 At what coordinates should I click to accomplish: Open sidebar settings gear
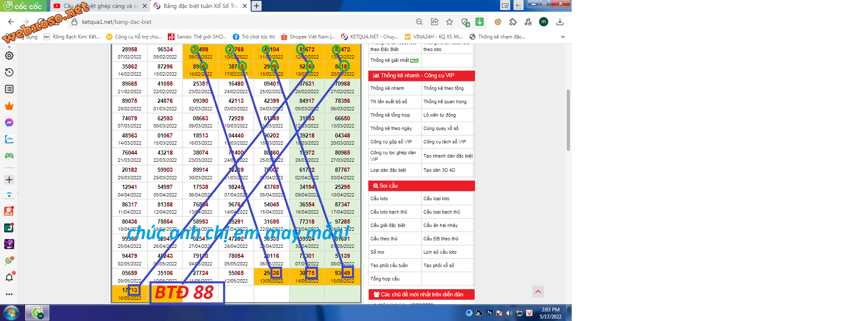(9, 56)
